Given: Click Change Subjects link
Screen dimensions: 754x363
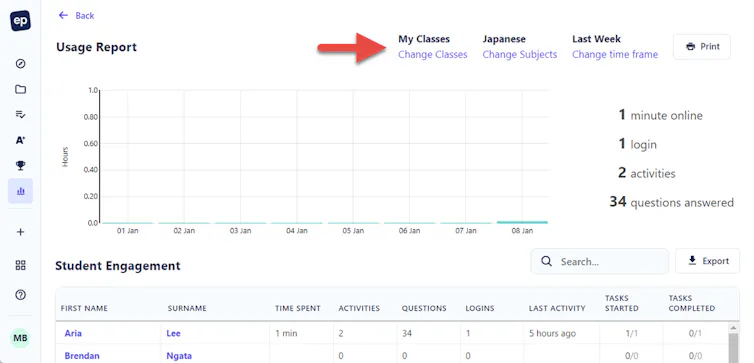Looking at the screenshot, I should click(519, 54).
